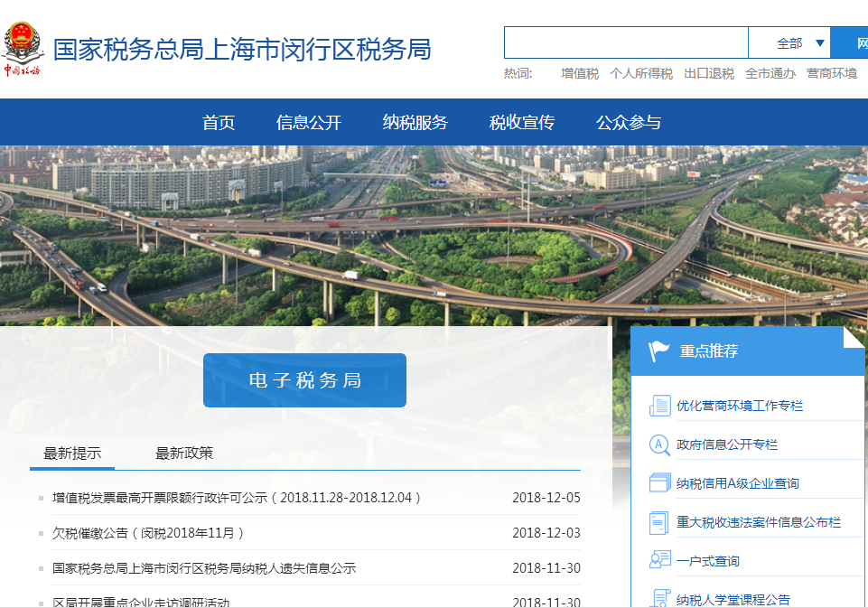
Task: Click the 电子税务局 button
Action: click(x=304, y=380)
